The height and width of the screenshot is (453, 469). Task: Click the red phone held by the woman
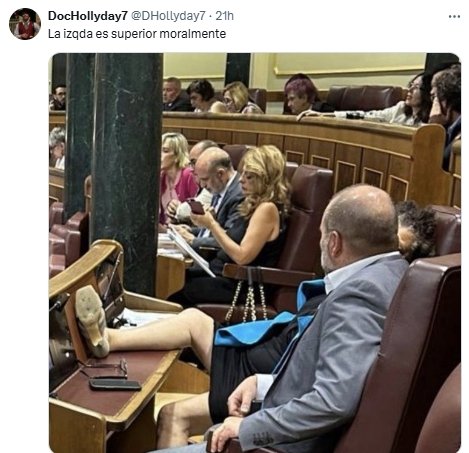197,206
